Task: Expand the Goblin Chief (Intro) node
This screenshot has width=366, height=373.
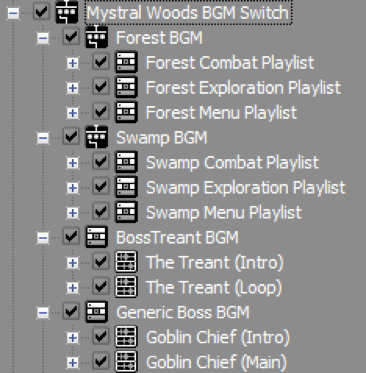Action: (72, 338)
